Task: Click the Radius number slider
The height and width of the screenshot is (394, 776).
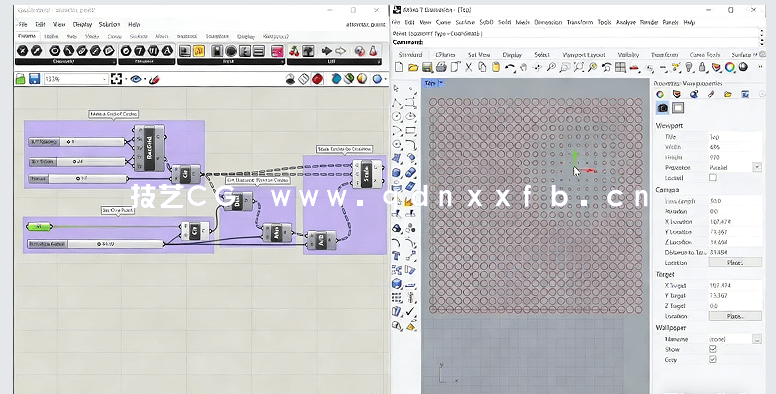Action: pyautogui.click(x=77, y=178)
